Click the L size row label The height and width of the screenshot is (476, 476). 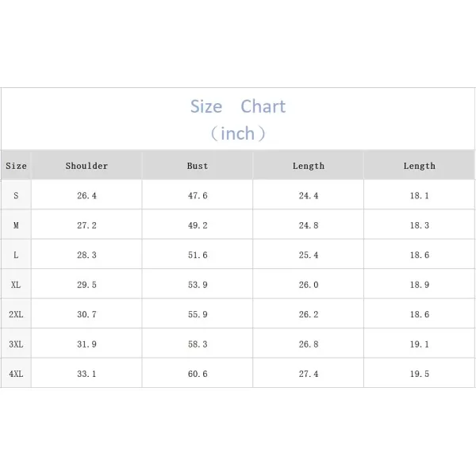coord(16,255)
